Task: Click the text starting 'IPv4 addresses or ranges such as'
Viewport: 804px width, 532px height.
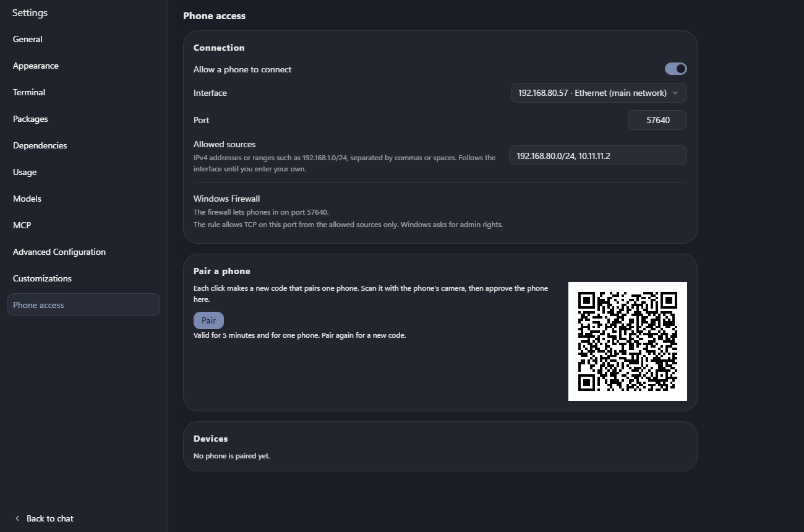Action: pos(344,163)
